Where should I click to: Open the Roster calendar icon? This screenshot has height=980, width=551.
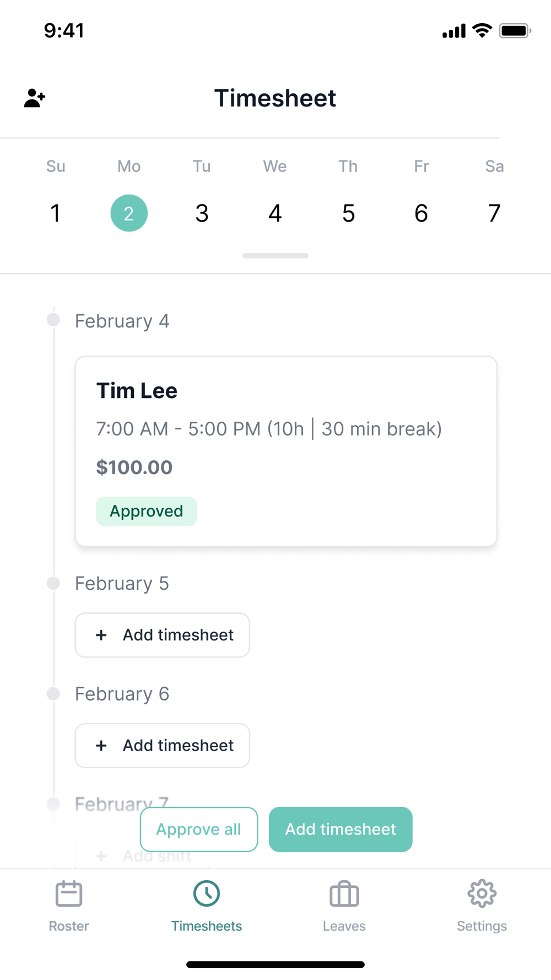(69, 894)
